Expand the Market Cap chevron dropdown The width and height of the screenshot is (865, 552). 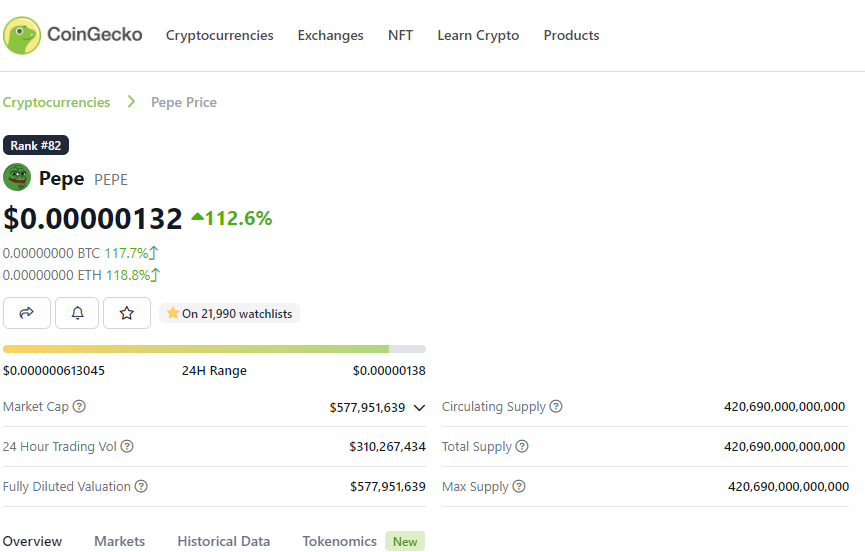click(419, 408)
